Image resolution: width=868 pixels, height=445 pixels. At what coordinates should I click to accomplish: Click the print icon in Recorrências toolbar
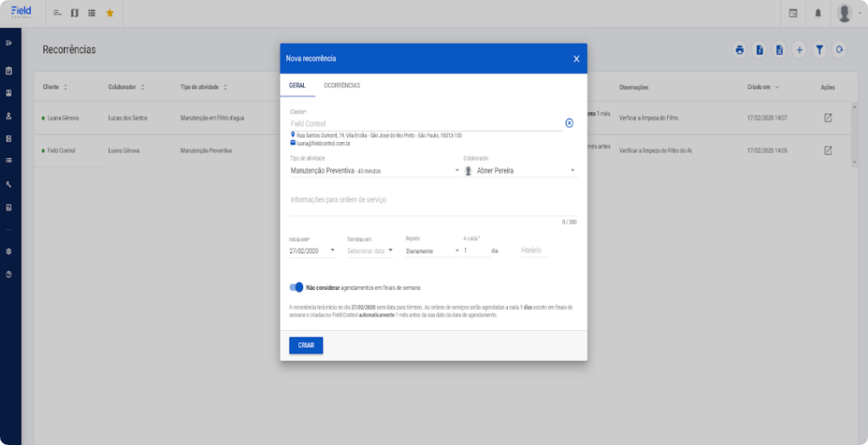[739, 50]
